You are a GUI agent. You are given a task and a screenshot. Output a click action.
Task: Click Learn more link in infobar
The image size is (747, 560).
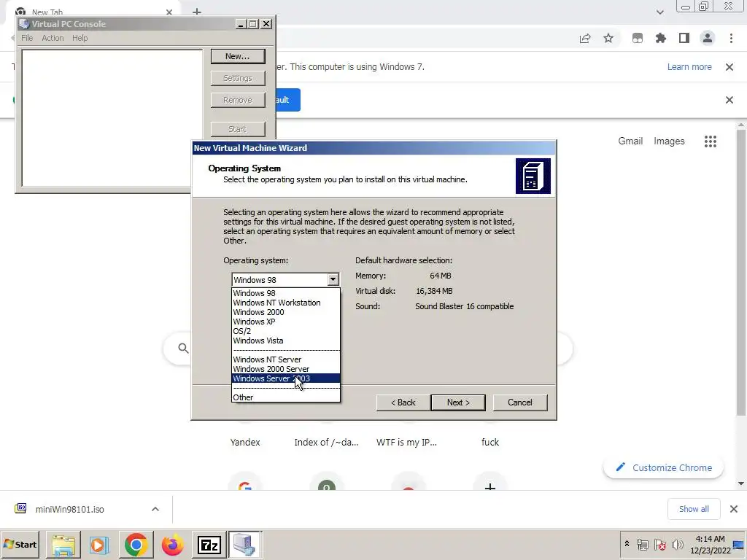click(x=689, y=67)
